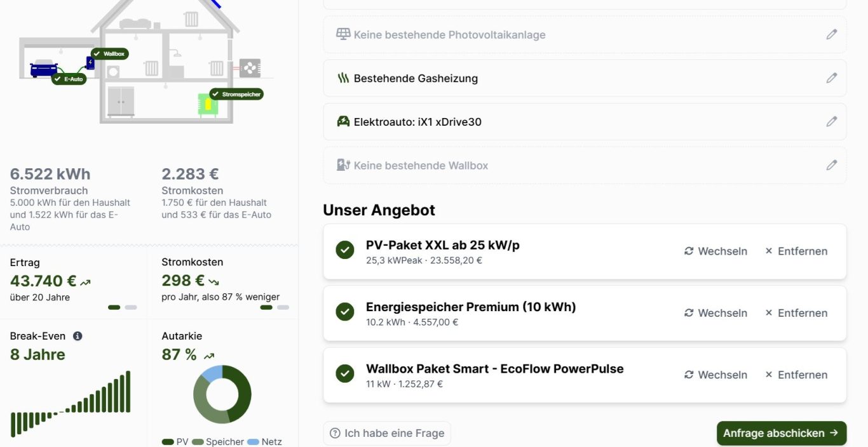The width and height of the screenshot is (868, 447).
Task: Click the E-Auto badge near the car
Action: pos(69,79)
